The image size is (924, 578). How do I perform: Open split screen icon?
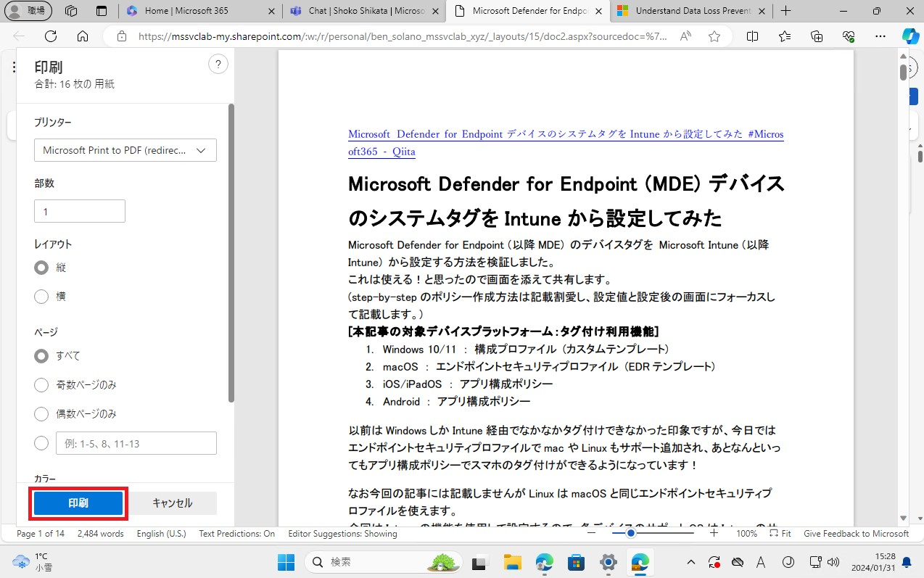753,36
